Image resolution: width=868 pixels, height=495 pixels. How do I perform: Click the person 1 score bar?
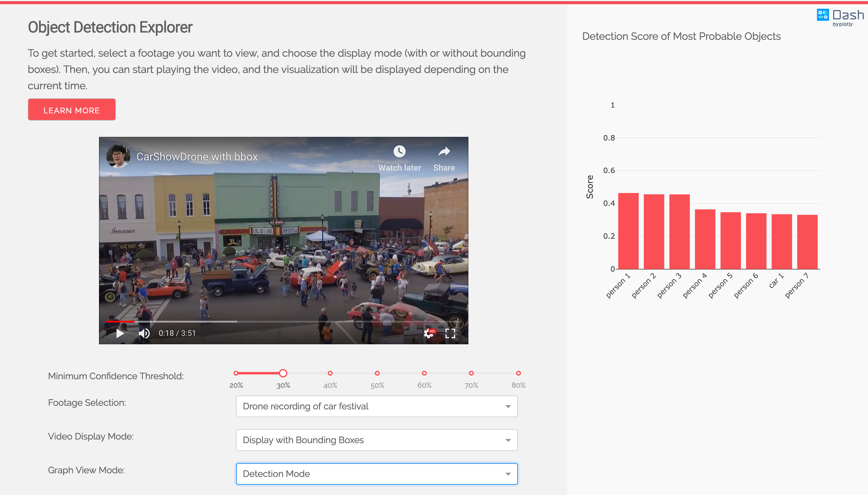pyautogui.click(x=628, y=231)
